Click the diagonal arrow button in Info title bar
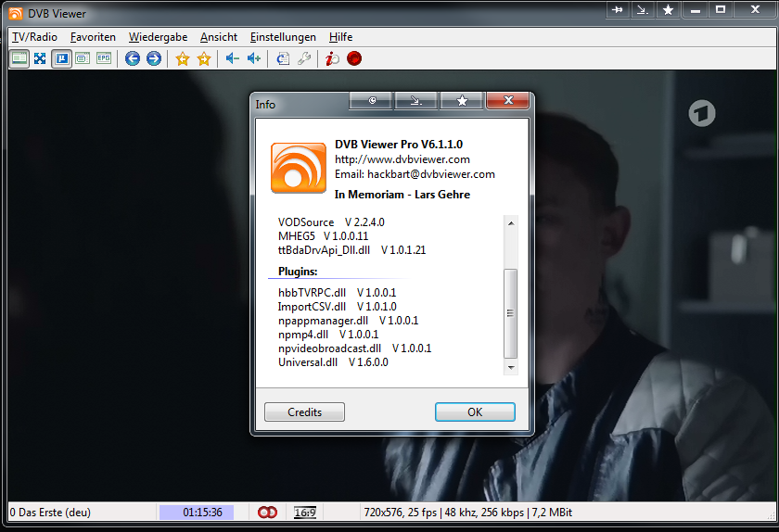 click(415, 100)
